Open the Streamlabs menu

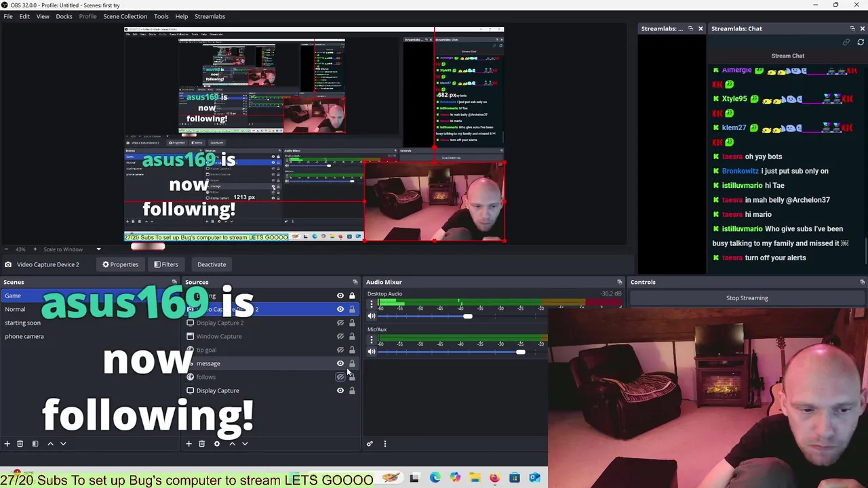[x=210, y=16]
